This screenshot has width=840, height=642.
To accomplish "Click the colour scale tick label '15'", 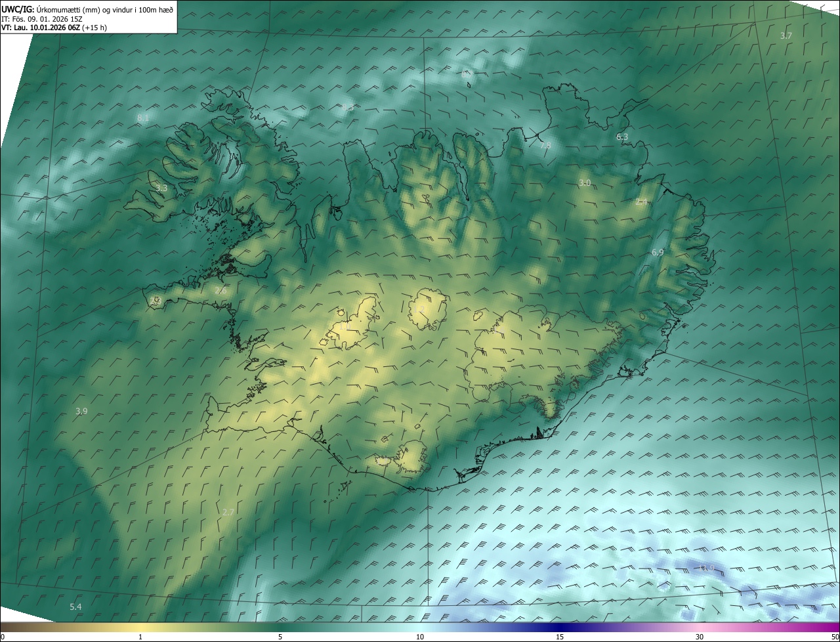I will click(560, 637).
